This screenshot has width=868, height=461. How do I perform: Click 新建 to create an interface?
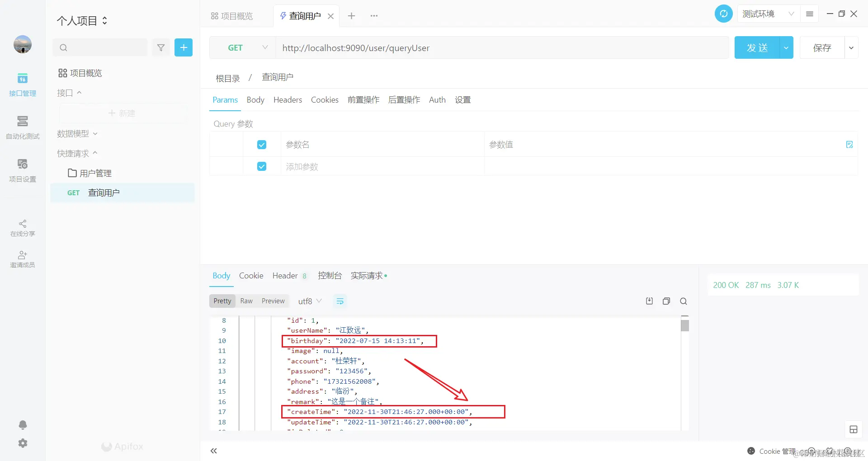coord(123,113)
